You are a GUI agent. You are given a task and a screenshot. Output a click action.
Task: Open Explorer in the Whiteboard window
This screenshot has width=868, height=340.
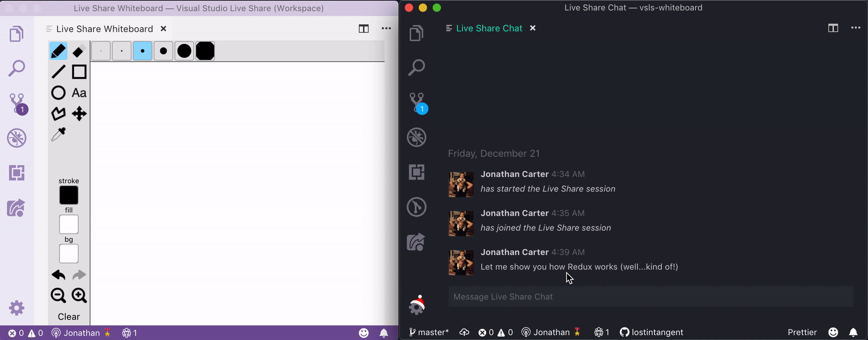click(17, 34)
